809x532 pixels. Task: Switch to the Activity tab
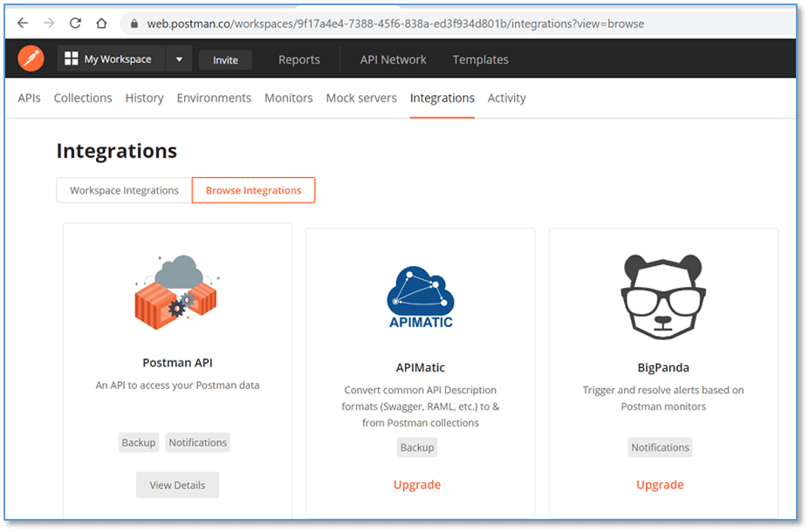507,98
